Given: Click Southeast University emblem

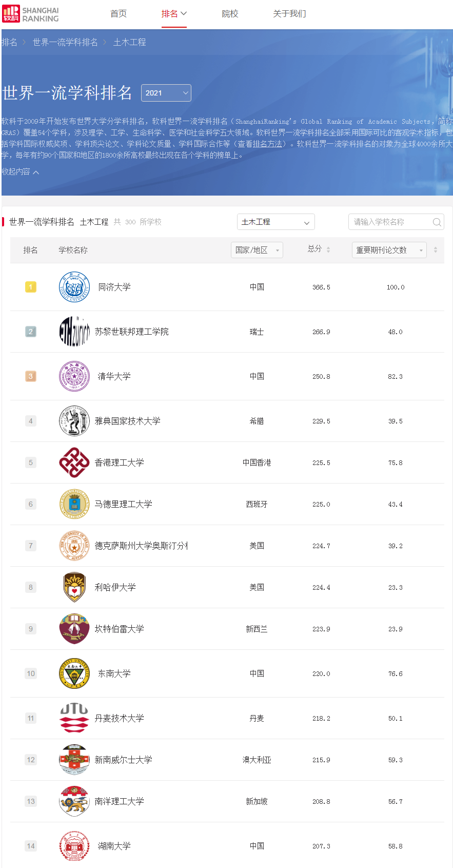Looking at the screenshot, I should [74, 673].
